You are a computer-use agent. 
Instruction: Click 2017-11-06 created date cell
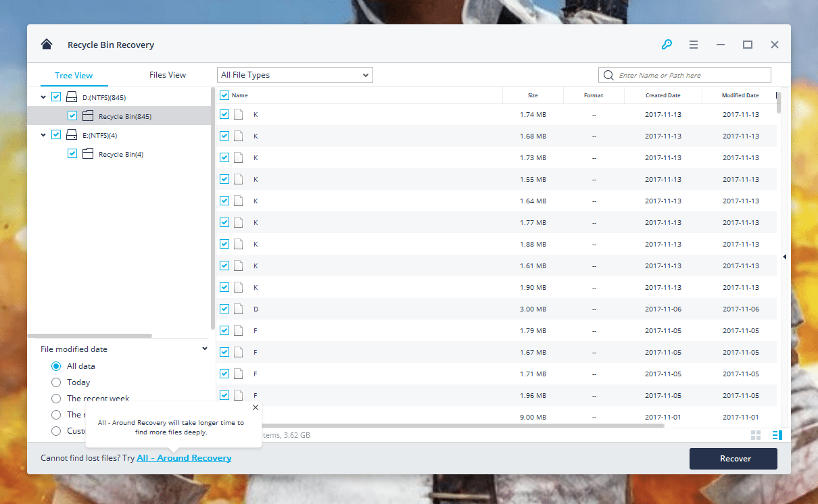[663, 309]
